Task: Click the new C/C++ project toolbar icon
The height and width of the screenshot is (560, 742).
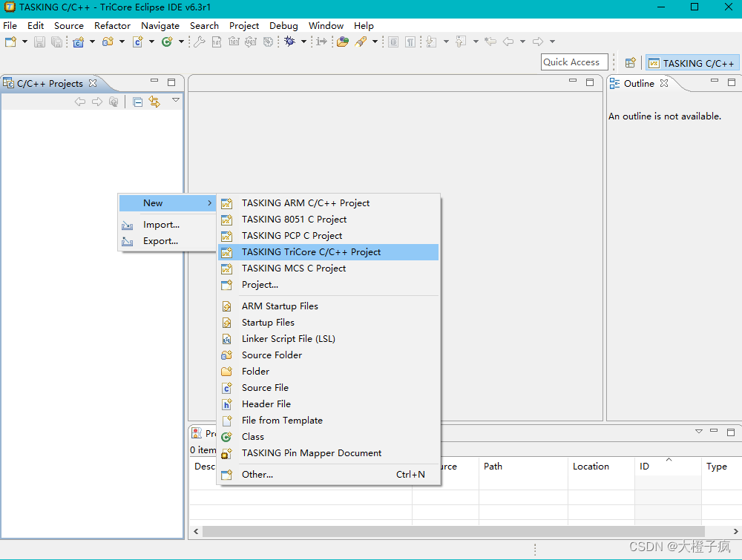Action: pos(78,42)
